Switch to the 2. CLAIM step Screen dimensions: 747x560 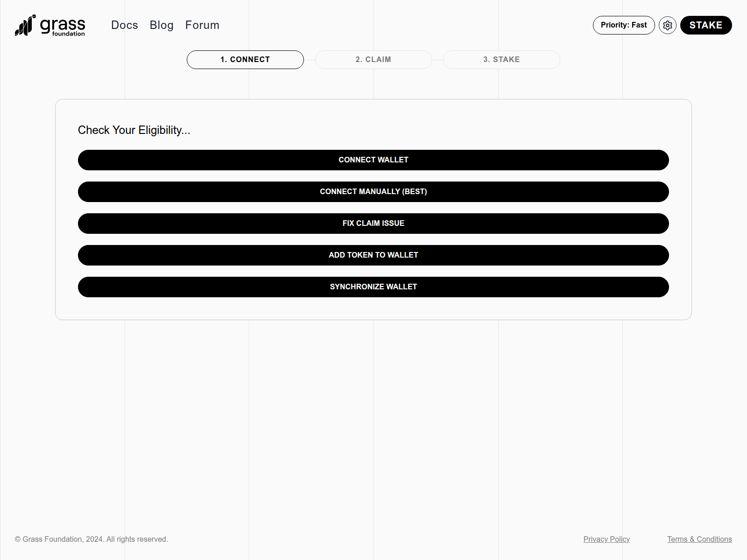[x=373, y=59]
